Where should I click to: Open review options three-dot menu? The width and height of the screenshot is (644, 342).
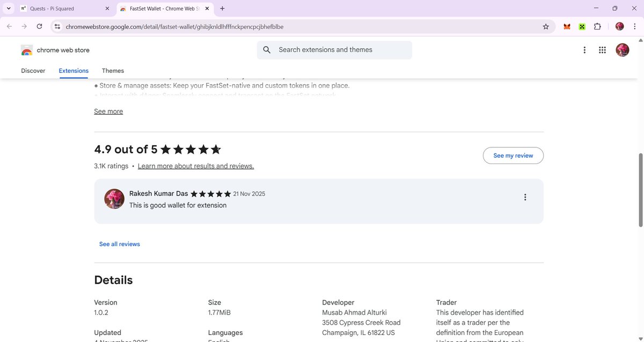(x=525, y=197)
